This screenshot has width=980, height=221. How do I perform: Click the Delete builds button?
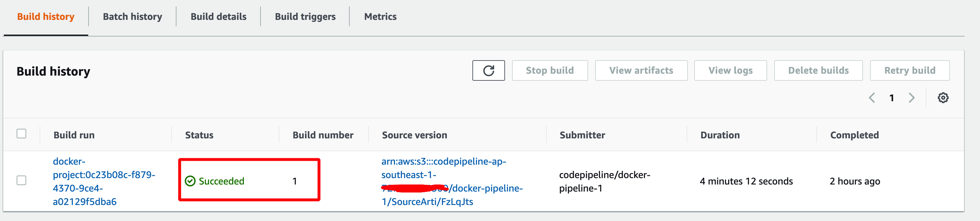[x=818, y=70]
